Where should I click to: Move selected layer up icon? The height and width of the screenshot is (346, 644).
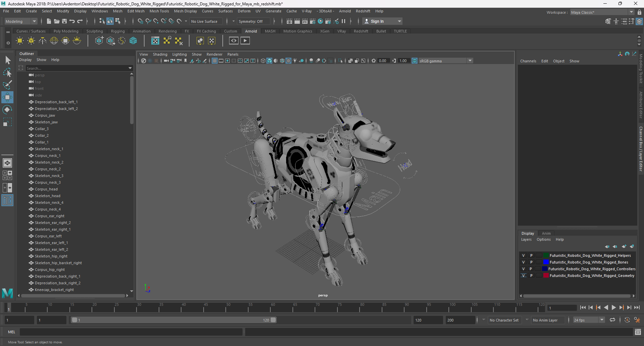(x=607, y=246)
